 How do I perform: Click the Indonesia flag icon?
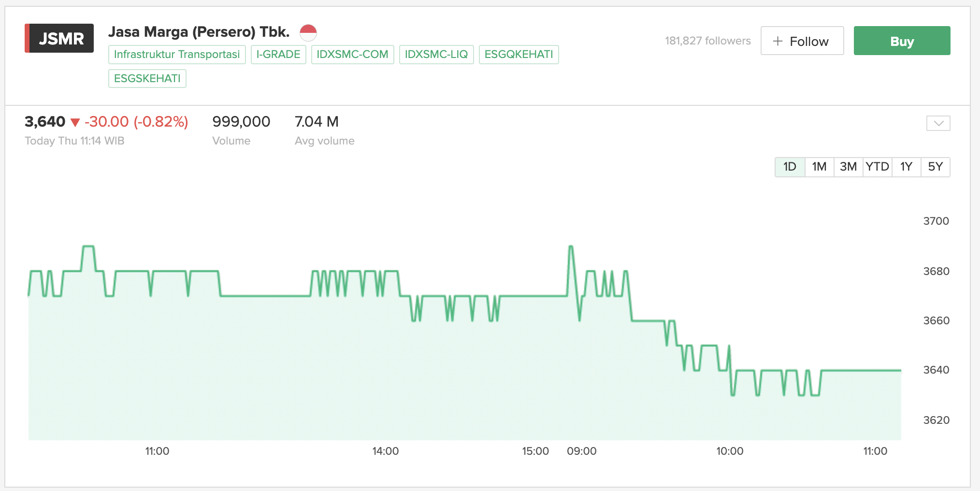tap(308, 33)
